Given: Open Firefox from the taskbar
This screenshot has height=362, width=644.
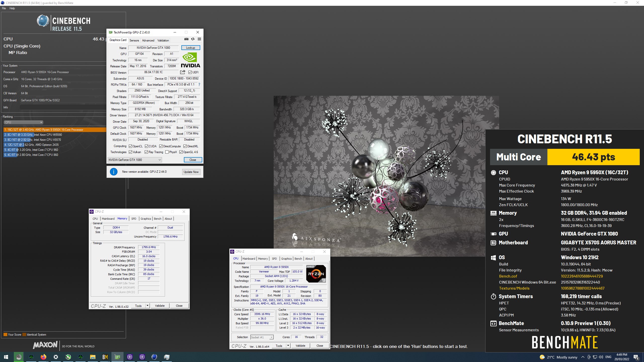Looking at the screenshot, I should pyautogui.click(x=43, y=357).
